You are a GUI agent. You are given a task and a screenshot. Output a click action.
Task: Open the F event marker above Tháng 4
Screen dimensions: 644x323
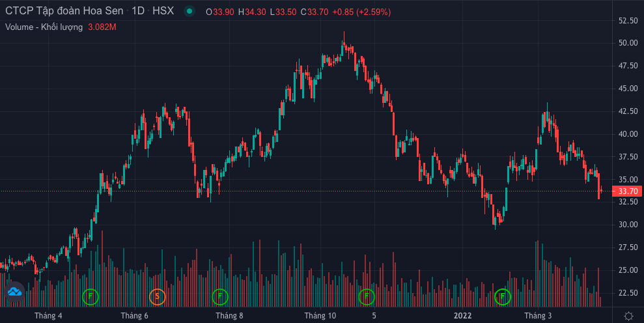point(91,297)
